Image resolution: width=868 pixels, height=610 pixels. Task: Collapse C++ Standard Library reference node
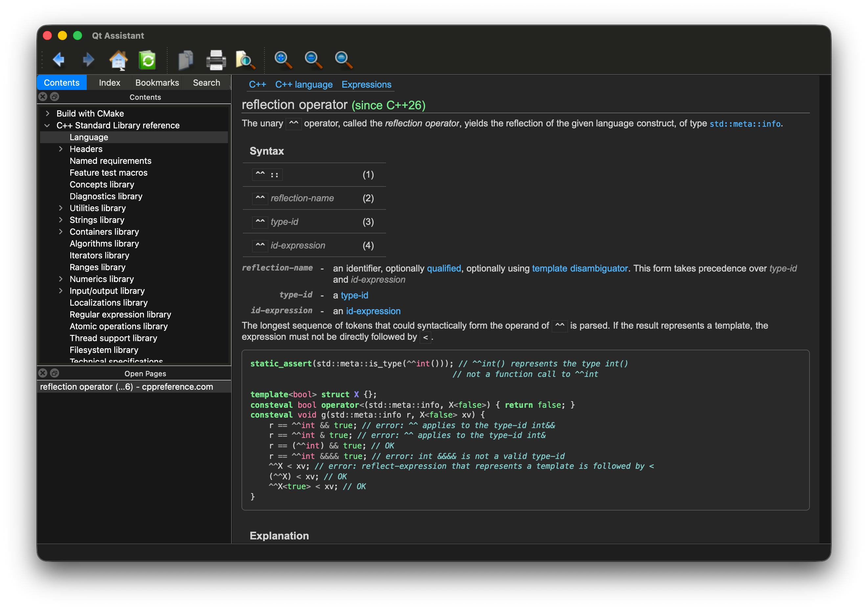pos(48,125)
